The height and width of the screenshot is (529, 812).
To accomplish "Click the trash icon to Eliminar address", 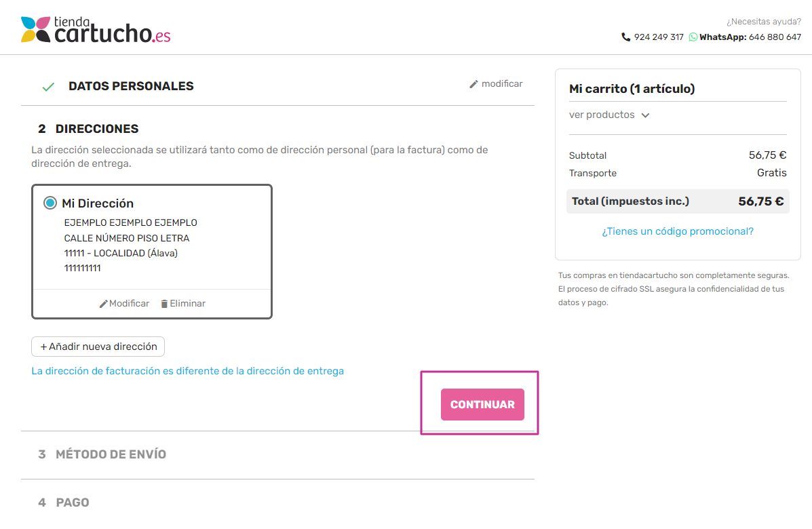I will click(x=164, y=304).
